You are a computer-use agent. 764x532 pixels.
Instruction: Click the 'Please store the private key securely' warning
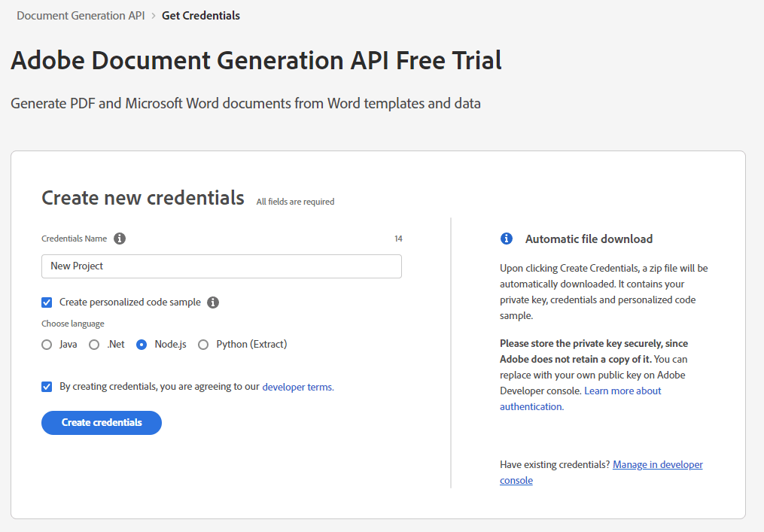pos(594,351)
